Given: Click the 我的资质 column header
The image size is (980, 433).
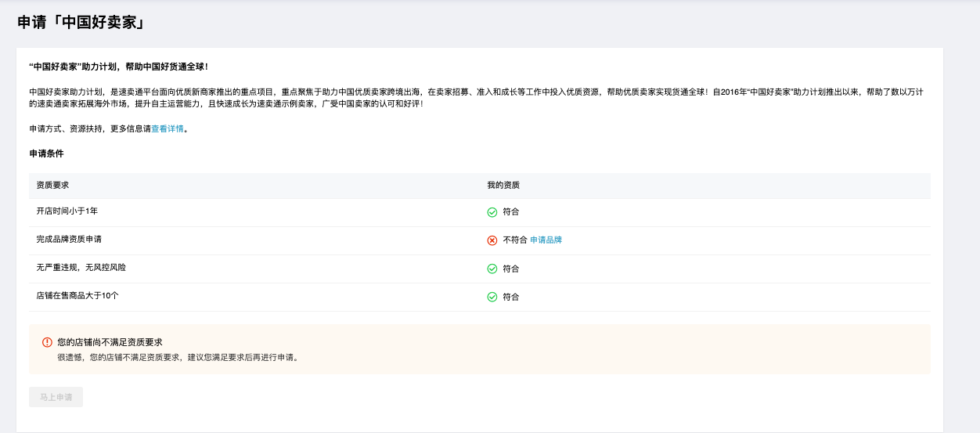Looking at the screenshot, I should tap(503, 186).
